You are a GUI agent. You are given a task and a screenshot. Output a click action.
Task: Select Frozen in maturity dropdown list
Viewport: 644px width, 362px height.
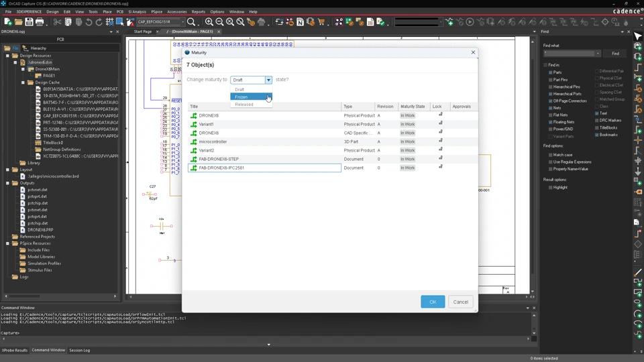point(251,97)
